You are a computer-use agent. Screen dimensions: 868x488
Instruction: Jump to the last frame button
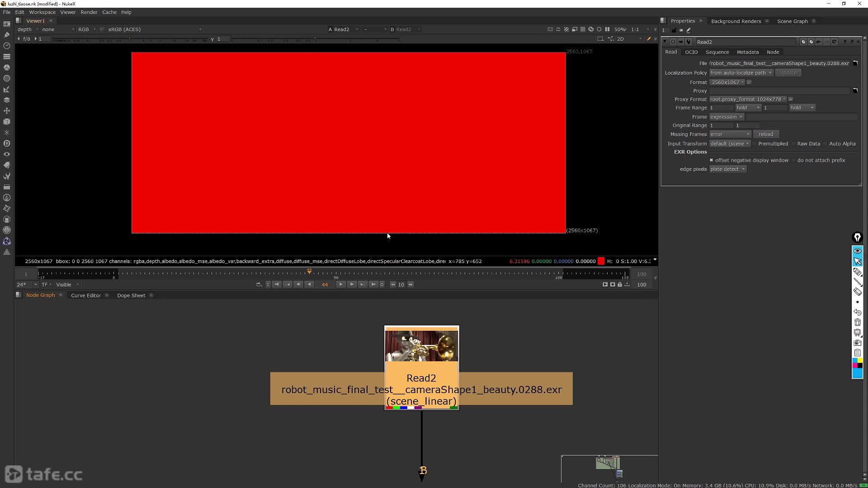point(373,285)
